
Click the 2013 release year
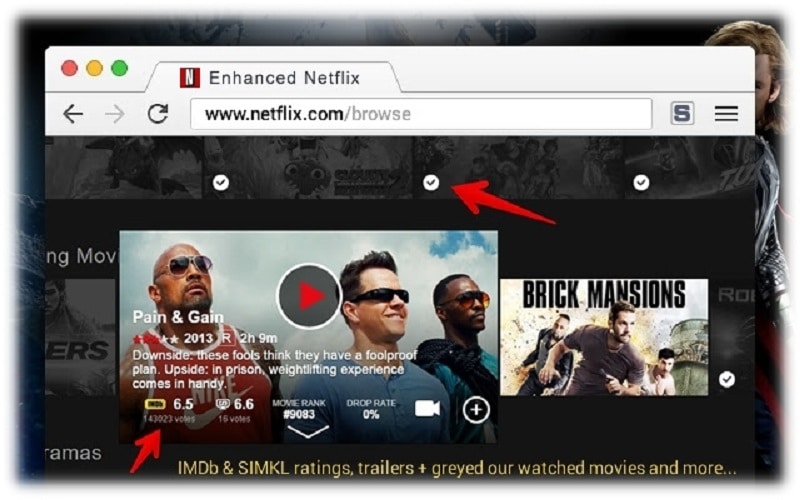click(x=198, y=338)
